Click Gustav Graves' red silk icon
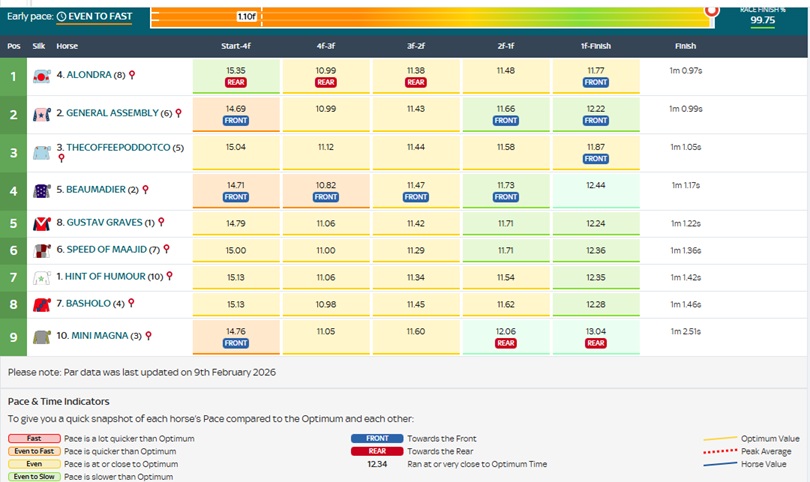Viewport: 810px width, 482px height. pos(42,223)
